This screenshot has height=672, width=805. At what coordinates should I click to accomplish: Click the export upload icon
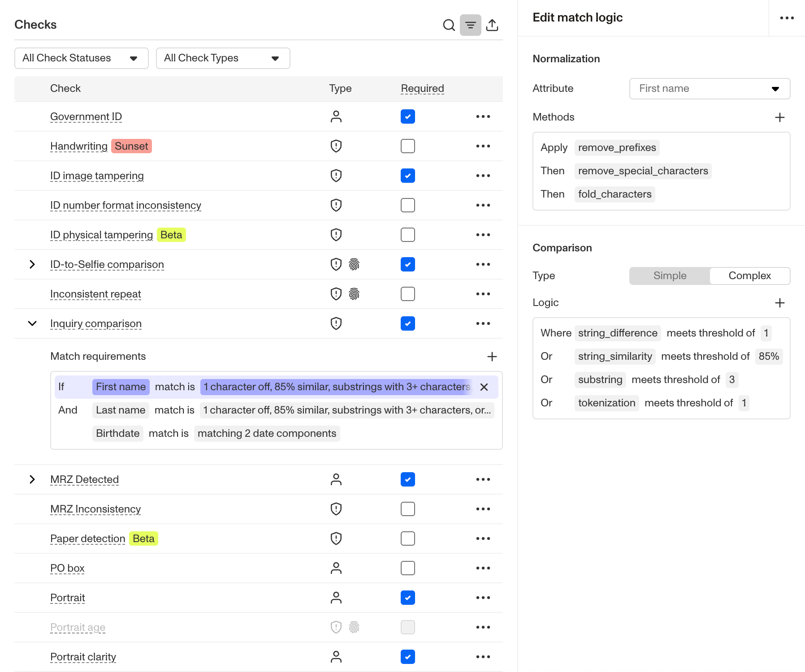tap(492, 25)
